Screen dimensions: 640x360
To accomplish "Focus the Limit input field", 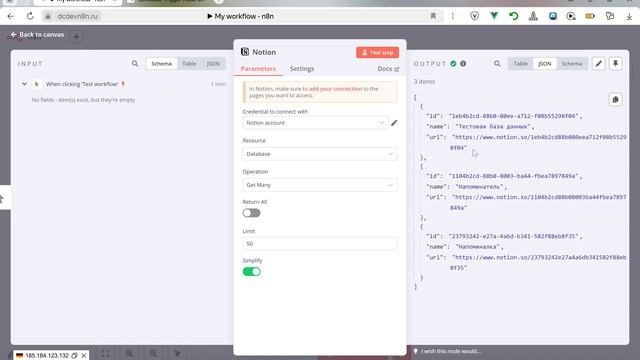I will pyautogui.click(x=320, y=244).
